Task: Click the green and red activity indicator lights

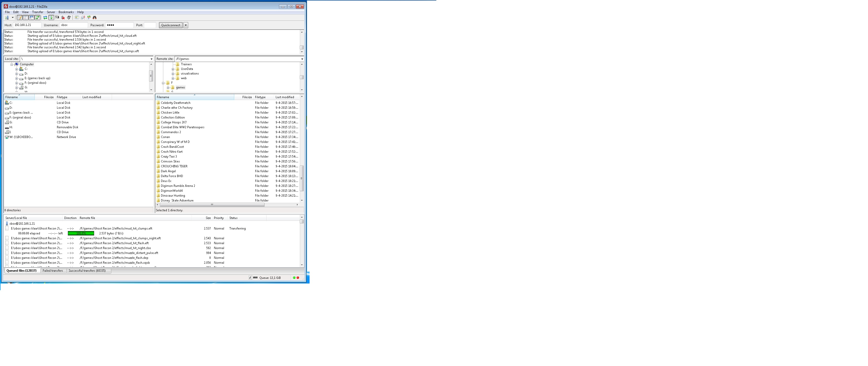Action: 296,278
